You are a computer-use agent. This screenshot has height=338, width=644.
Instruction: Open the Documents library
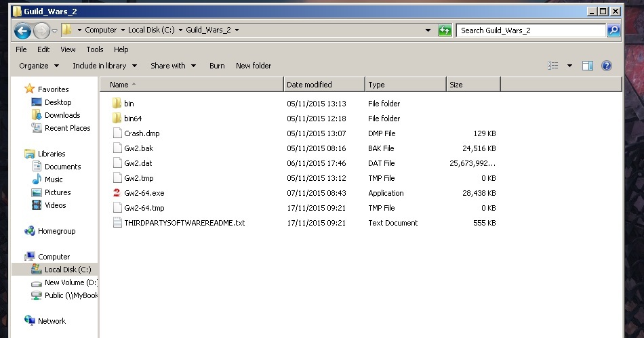(62, 167)
